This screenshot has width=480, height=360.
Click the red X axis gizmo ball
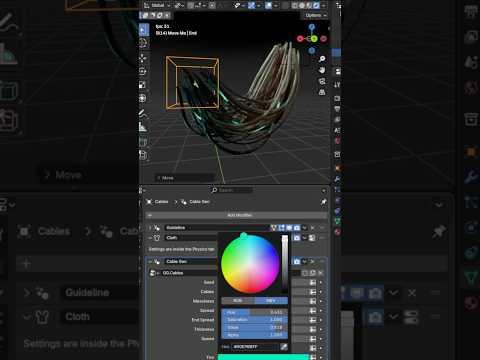[300, 39]
